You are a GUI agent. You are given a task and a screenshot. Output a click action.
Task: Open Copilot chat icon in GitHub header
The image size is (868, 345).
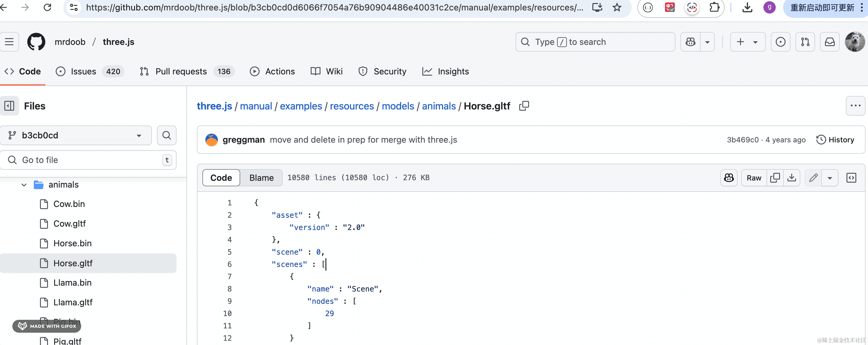[691, 42]
